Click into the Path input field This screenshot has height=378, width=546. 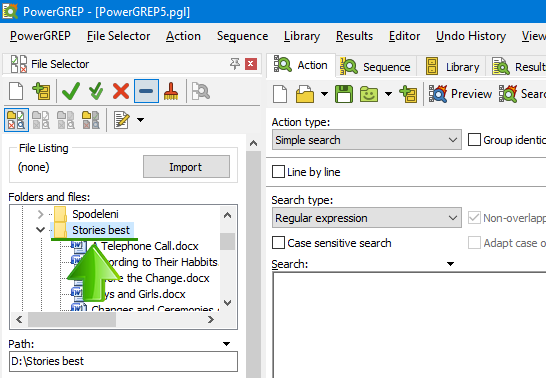[123, 361]
